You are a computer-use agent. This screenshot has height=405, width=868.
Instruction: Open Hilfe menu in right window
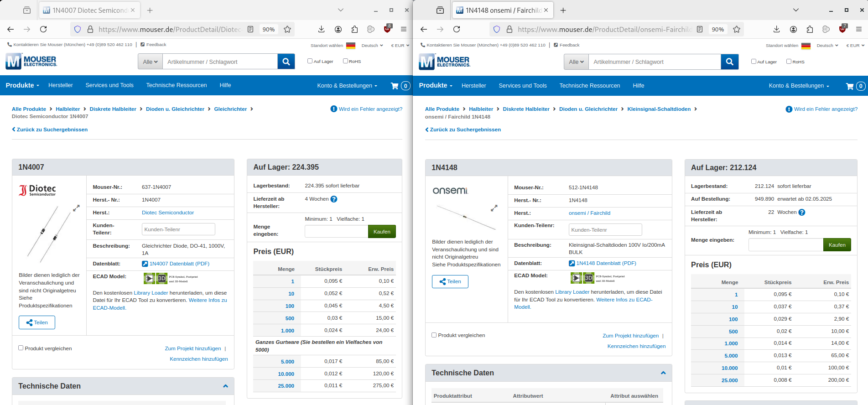pyautogui.click(x=639, y=86)
